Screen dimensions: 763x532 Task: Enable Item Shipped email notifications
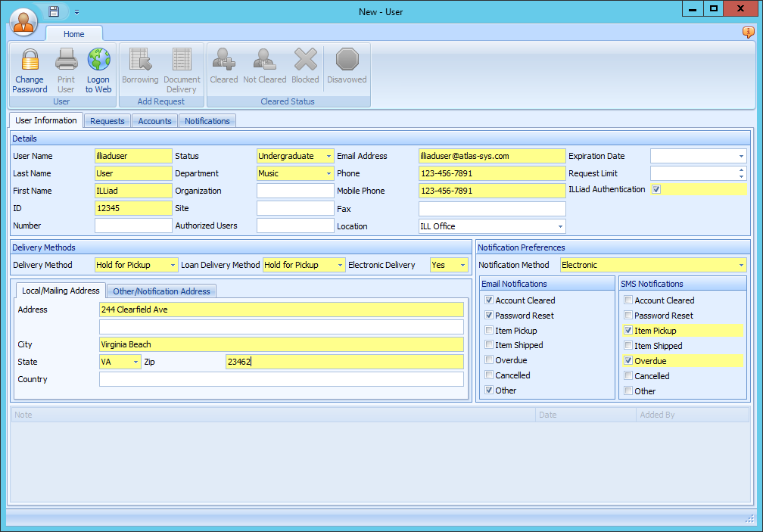point(488,345)
